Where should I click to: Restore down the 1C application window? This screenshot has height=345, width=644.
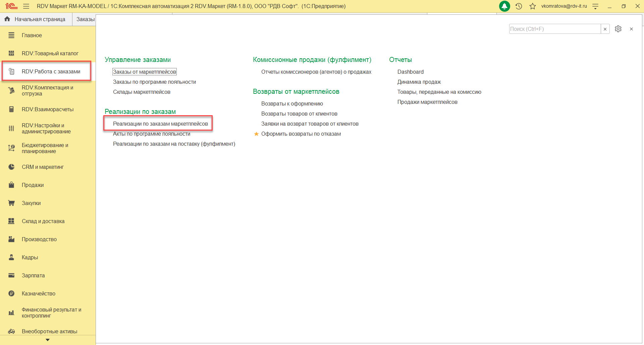click(624, 6)
